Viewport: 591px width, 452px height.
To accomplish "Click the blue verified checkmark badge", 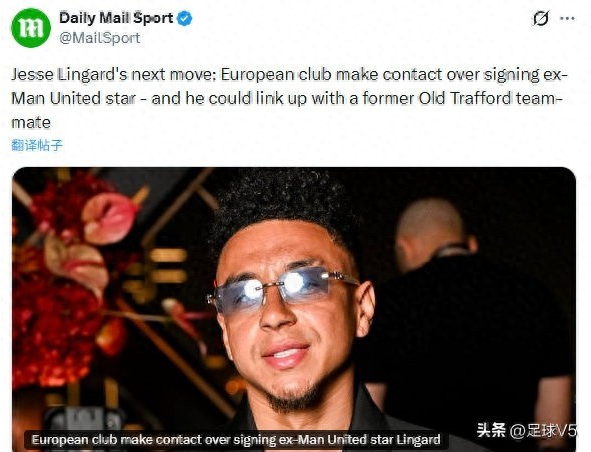I will 184,18.
